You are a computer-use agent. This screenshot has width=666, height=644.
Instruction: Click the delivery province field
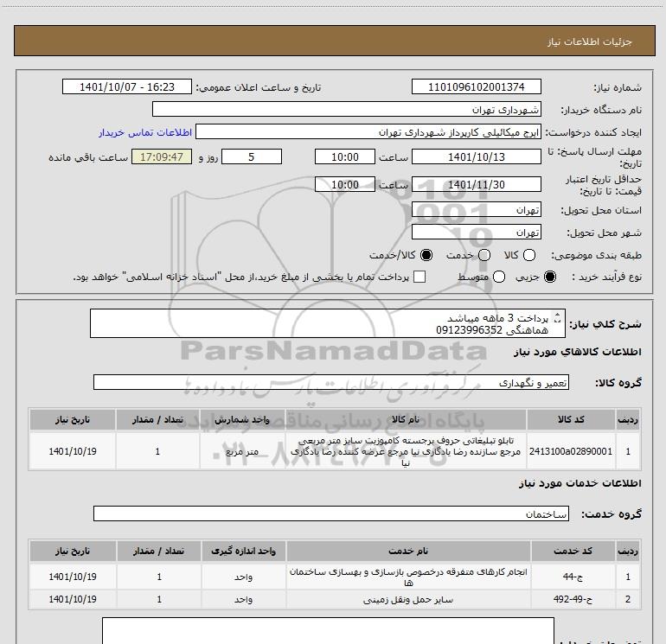pyautogui.click(x=476, y=210)
